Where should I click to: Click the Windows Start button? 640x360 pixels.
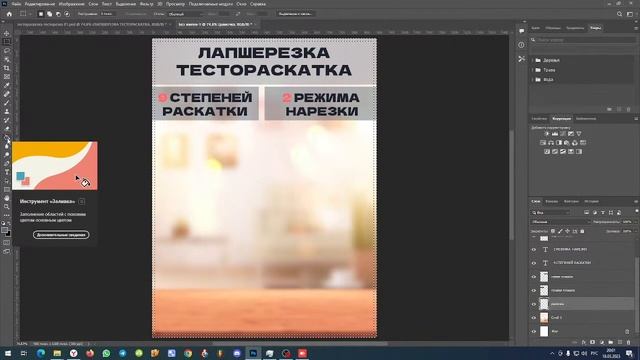tap(8, 353)
